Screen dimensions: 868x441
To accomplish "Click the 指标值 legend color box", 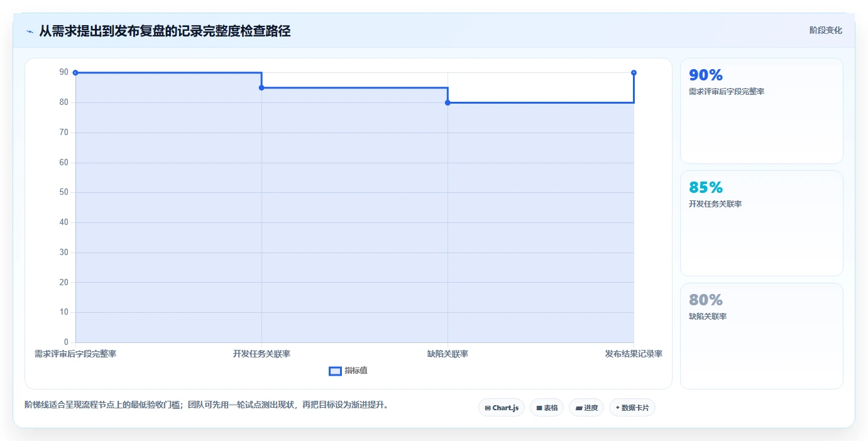I will point(336,371).
